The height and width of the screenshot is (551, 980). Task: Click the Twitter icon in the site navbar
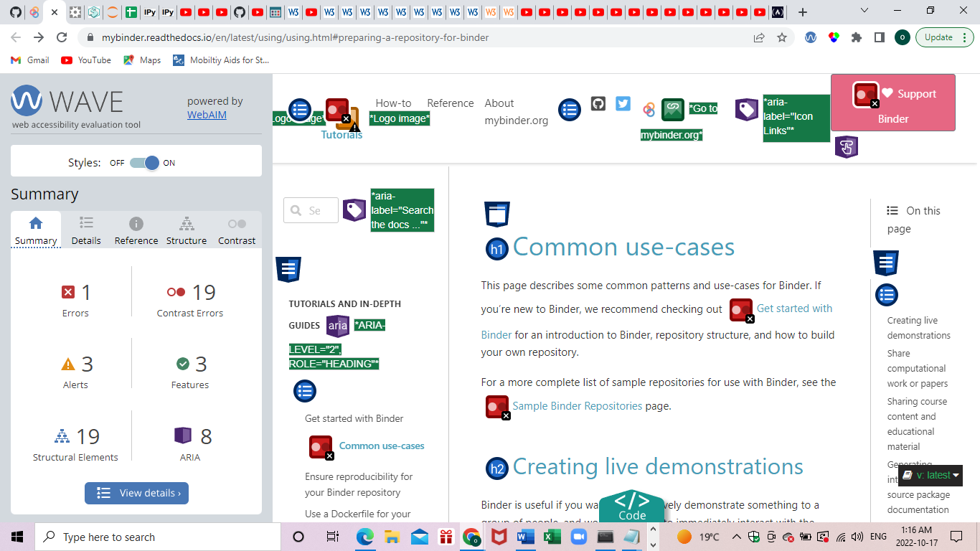coord(623,103)
